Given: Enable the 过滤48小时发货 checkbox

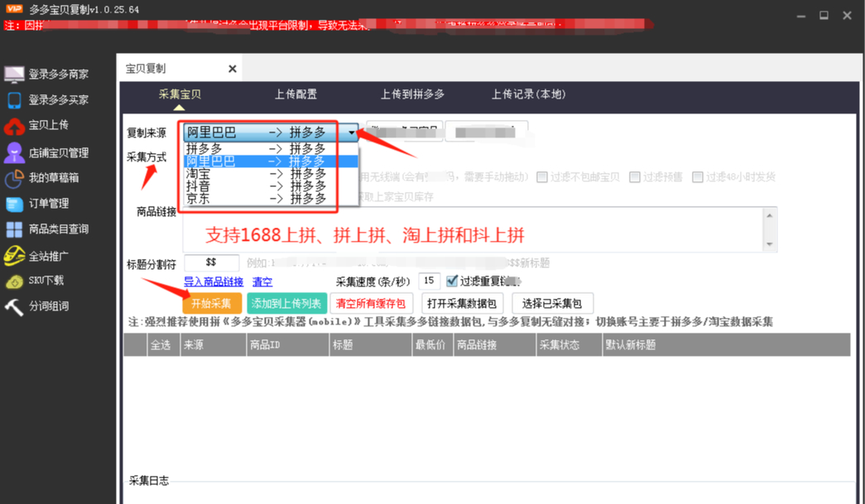Looking at the screenshot, I should 698,177.
